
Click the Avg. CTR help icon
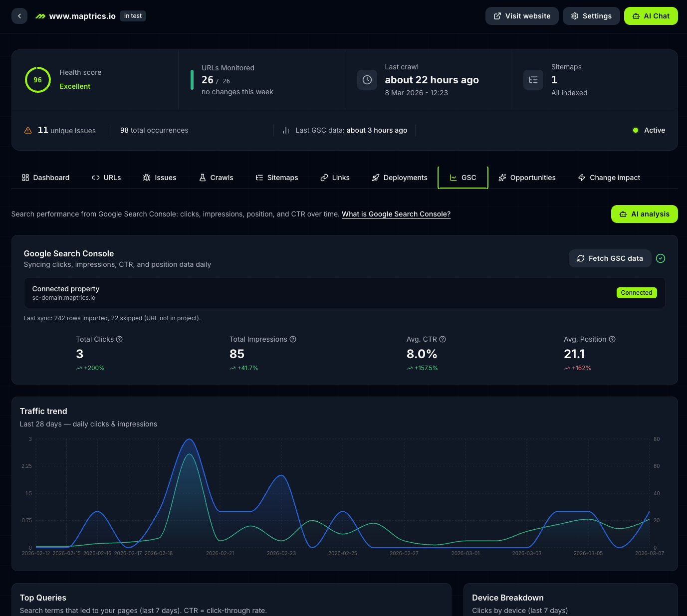pyautogui.click(x=443, y=339)
